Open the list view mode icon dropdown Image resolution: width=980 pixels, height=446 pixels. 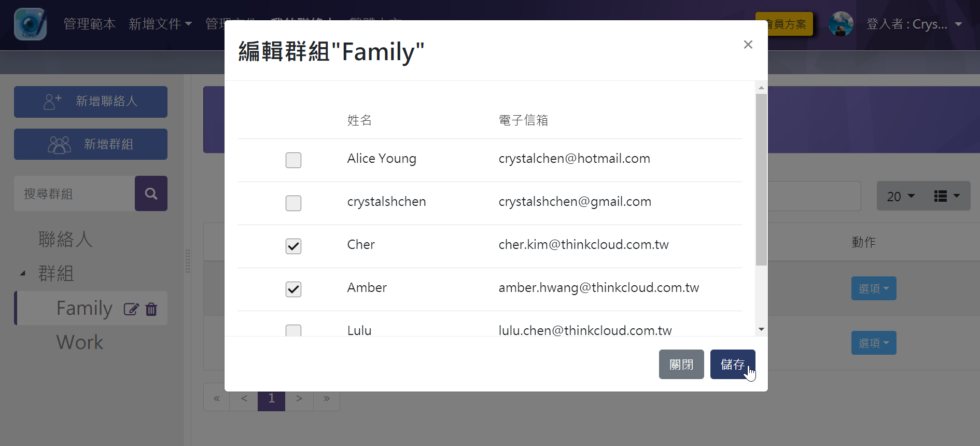click(x=947, y=196)
